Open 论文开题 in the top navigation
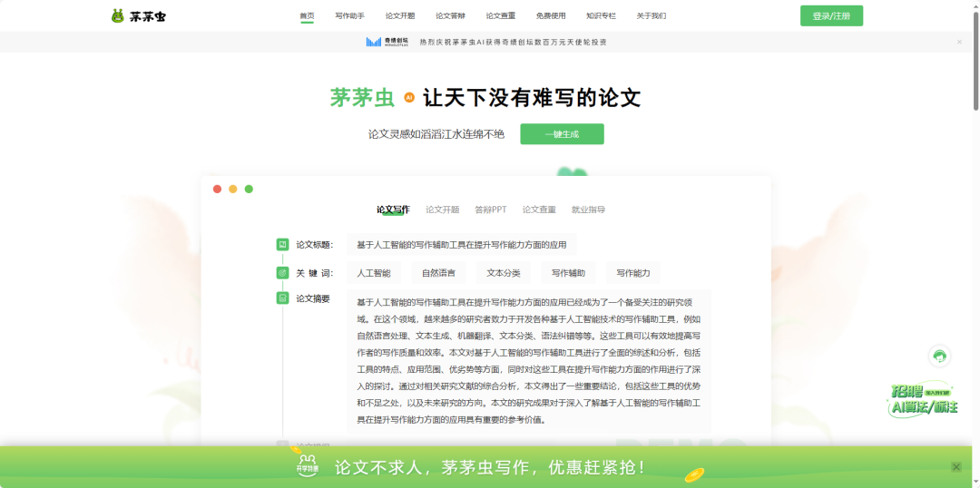The image size is (980, 488). click(x=400, y=16)
